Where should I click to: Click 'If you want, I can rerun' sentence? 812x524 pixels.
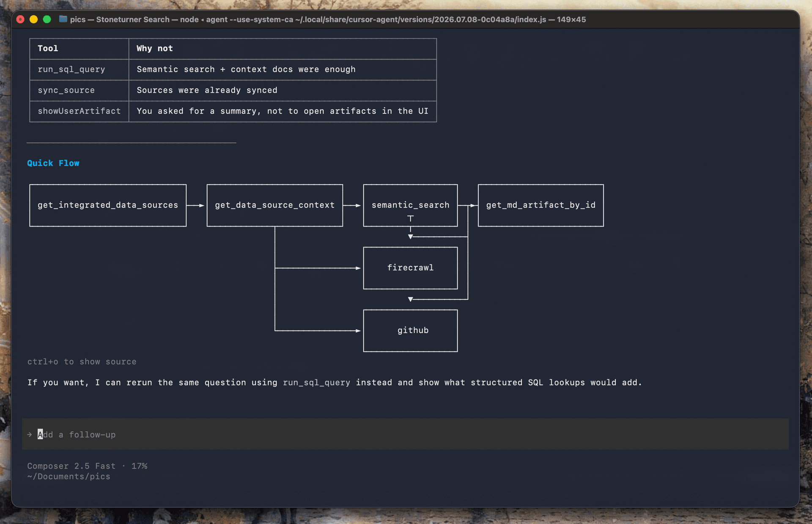[x=335, y=383]
